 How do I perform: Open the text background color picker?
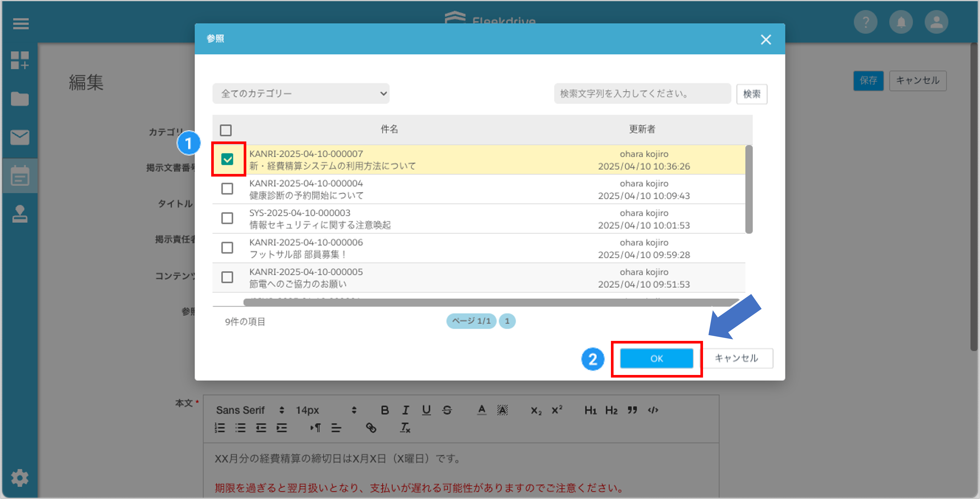[502, 410]
